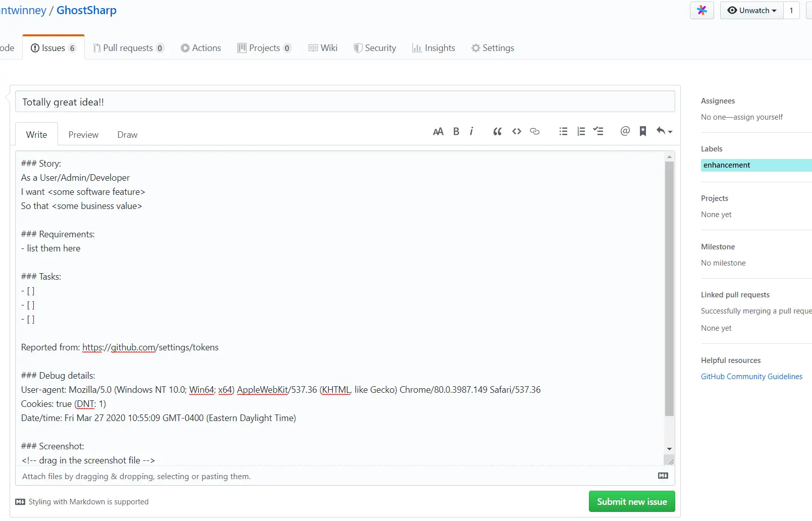Mention a user with the @ icon

click(625, 131)
